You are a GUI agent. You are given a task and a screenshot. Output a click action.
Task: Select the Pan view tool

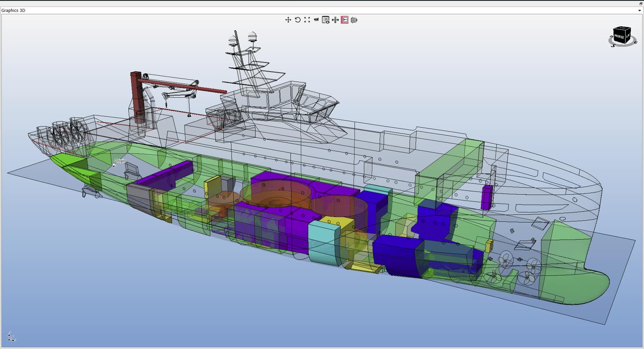point(288,20)
